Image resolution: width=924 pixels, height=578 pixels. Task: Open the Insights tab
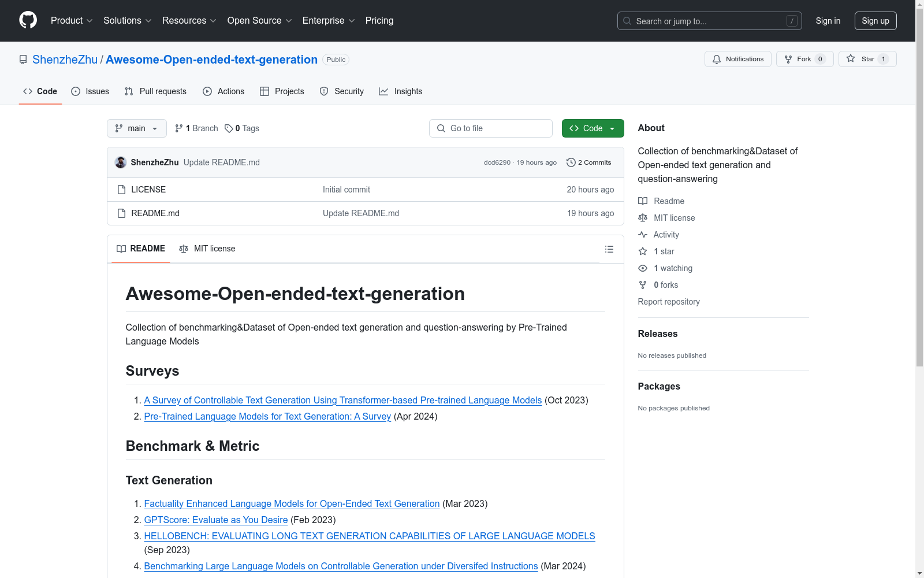[x=401, y=91]
